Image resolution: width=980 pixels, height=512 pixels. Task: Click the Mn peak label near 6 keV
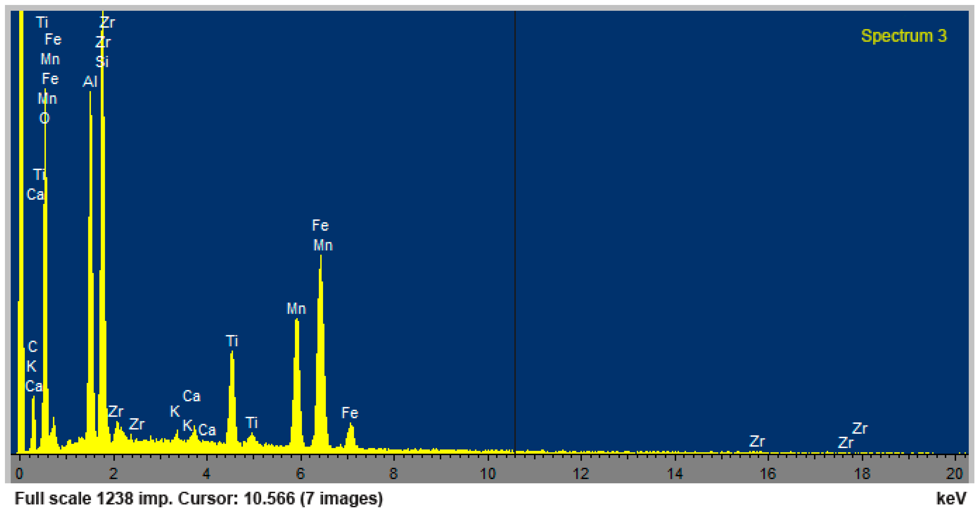tap(296, 309)
